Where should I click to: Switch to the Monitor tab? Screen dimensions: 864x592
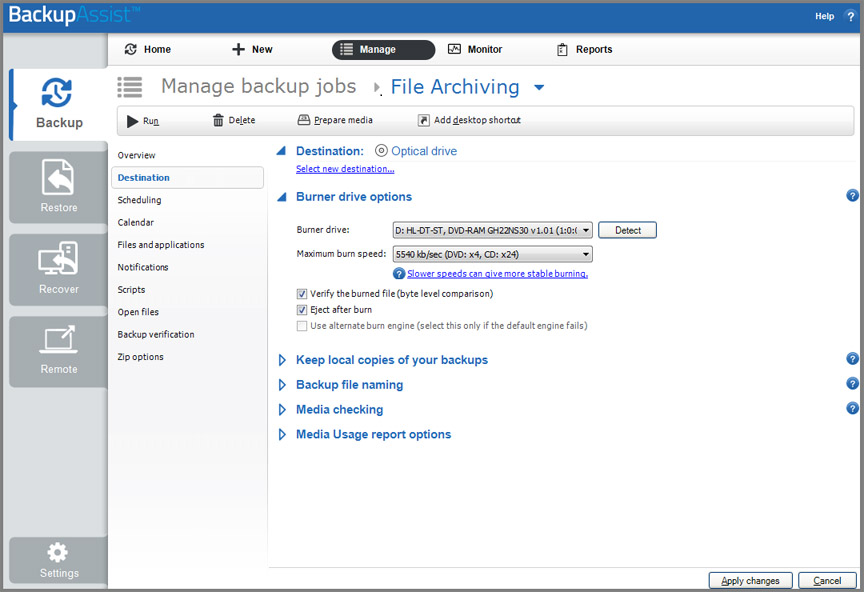[475, 50]
